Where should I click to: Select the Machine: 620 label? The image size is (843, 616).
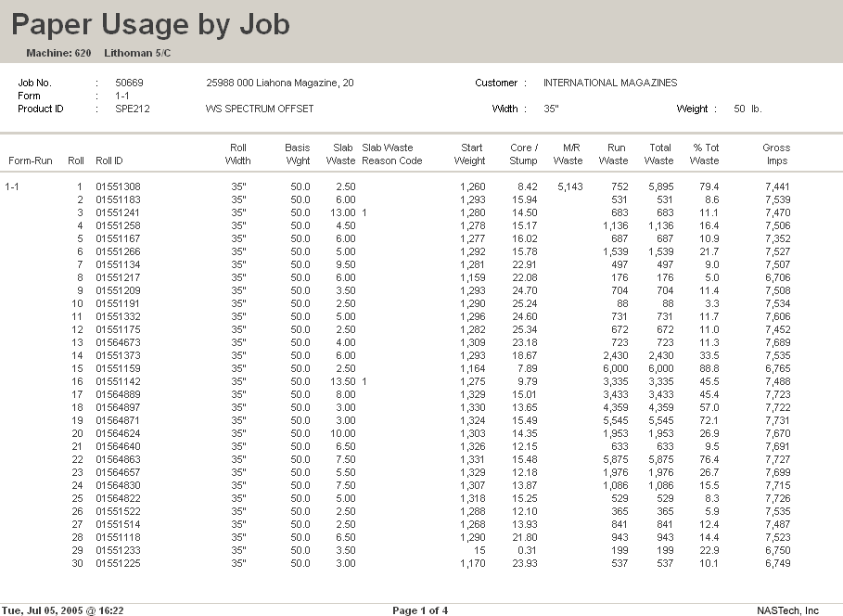tap(58, 53)
